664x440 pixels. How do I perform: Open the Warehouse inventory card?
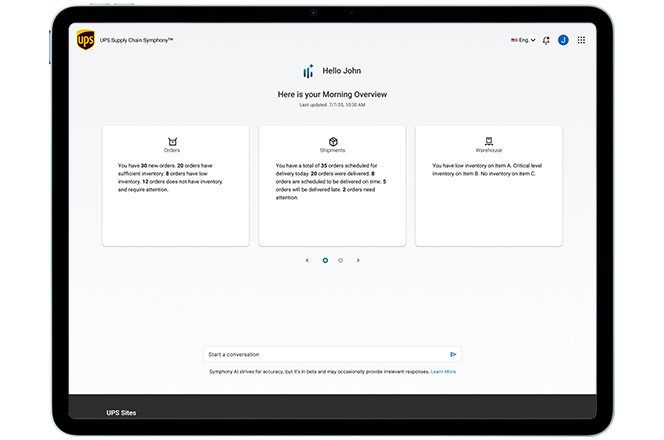[x=489, y=185]
